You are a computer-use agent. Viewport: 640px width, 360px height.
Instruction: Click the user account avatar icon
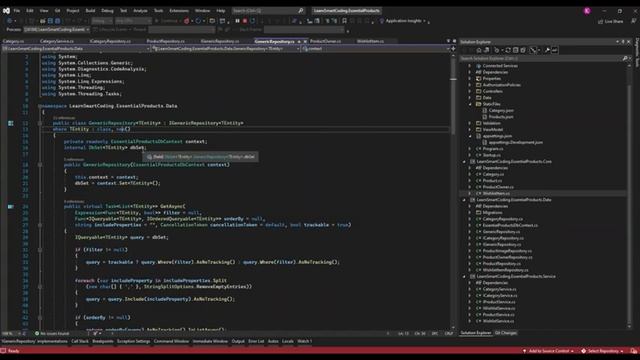pos(587,11)
